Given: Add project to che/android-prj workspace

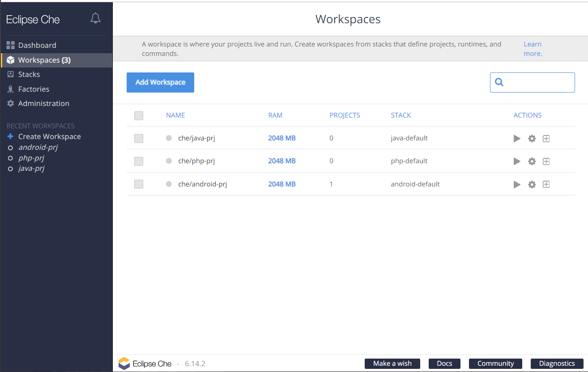Looking at the screenshot, I should 546,184.
